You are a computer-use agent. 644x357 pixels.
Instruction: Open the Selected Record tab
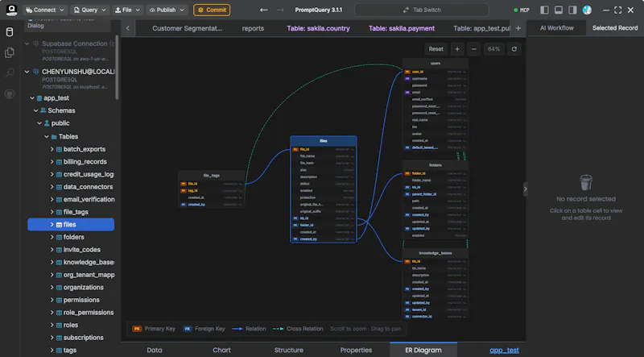coord(615,28)
